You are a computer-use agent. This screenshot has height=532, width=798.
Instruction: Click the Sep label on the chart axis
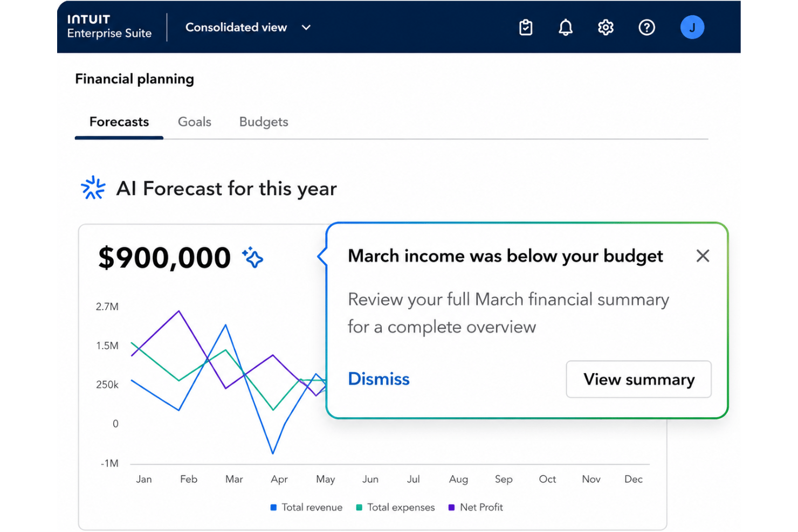[504, 479]
